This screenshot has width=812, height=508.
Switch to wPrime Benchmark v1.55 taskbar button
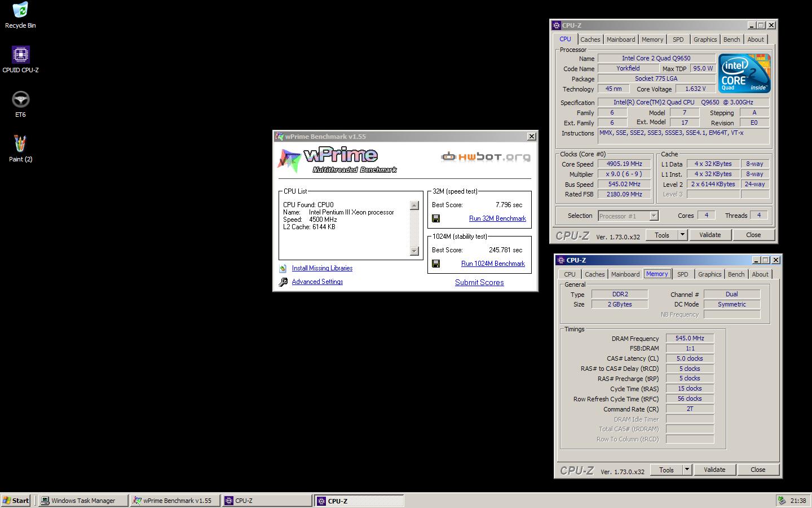pyautogui.click(x=175, y=500)
